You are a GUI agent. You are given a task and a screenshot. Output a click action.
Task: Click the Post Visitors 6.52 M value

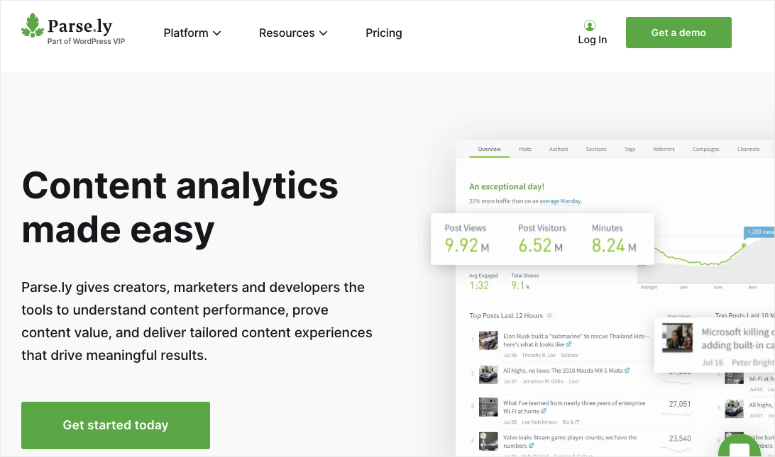point(540,245)
